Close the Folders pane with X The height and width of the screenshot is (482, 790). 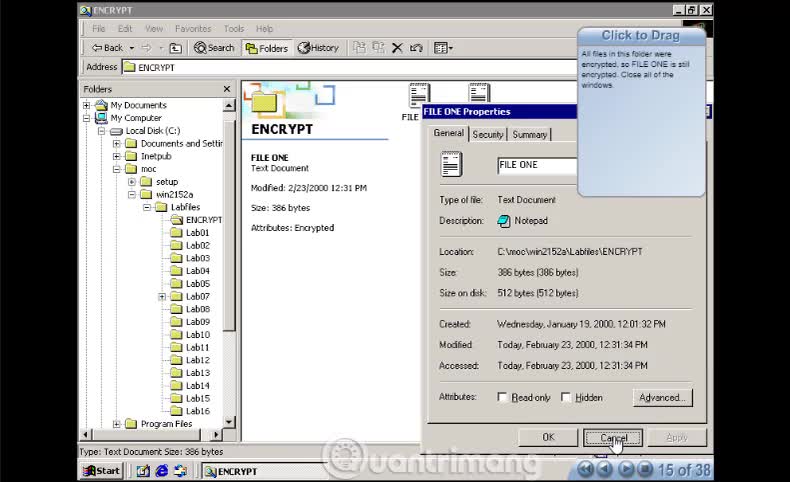coord(227,89)
